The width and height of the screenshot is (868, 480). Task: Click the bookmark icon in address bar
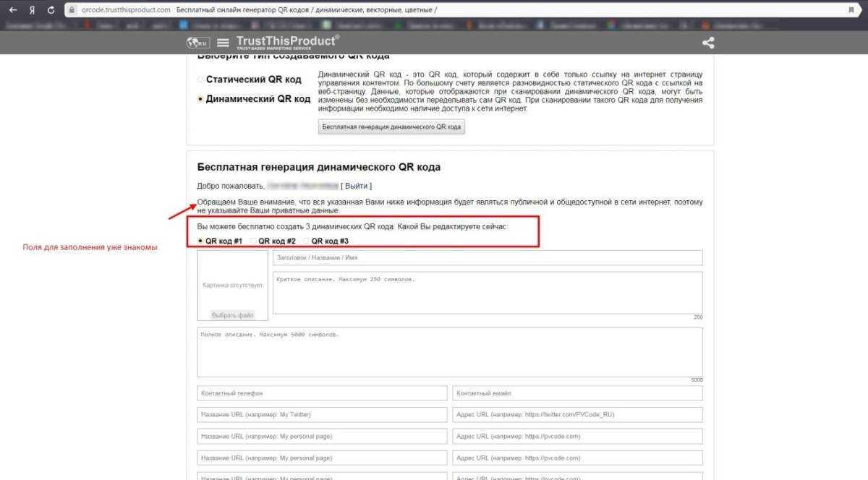pyautogui.click(x=850, y=10)
